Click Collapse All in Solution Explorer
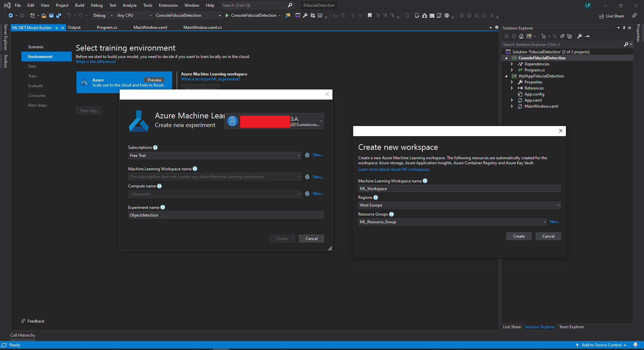644x350 pixels. pyautogui.click(x=562, y=36)
